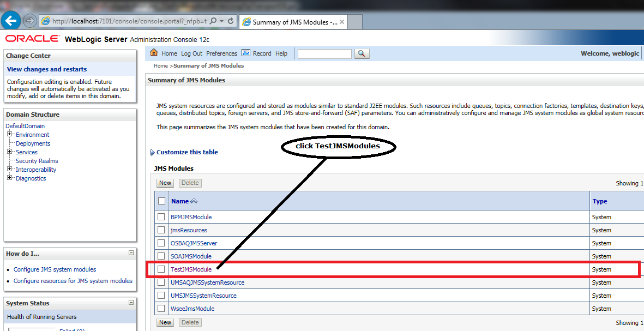Click the Record icon in toolbar
Image resolution: width=644 pixels, height=331 pixels.
point(246,53)
